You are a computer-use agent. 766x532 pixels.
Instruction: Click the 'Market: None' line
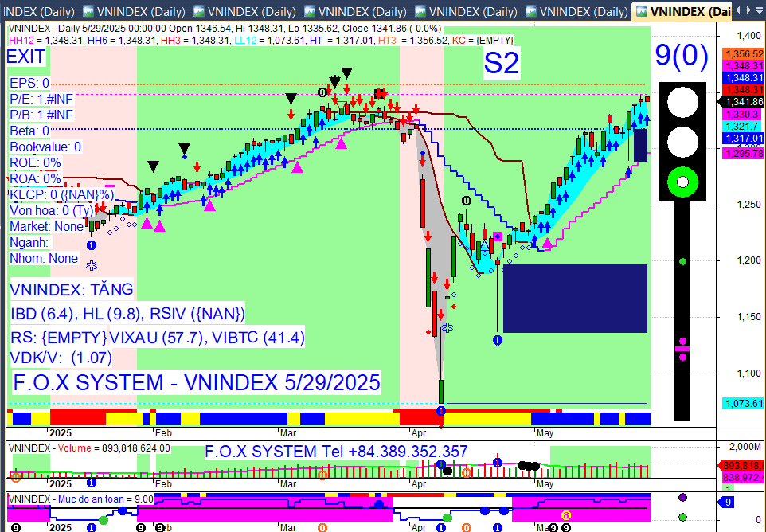[47, 227]
